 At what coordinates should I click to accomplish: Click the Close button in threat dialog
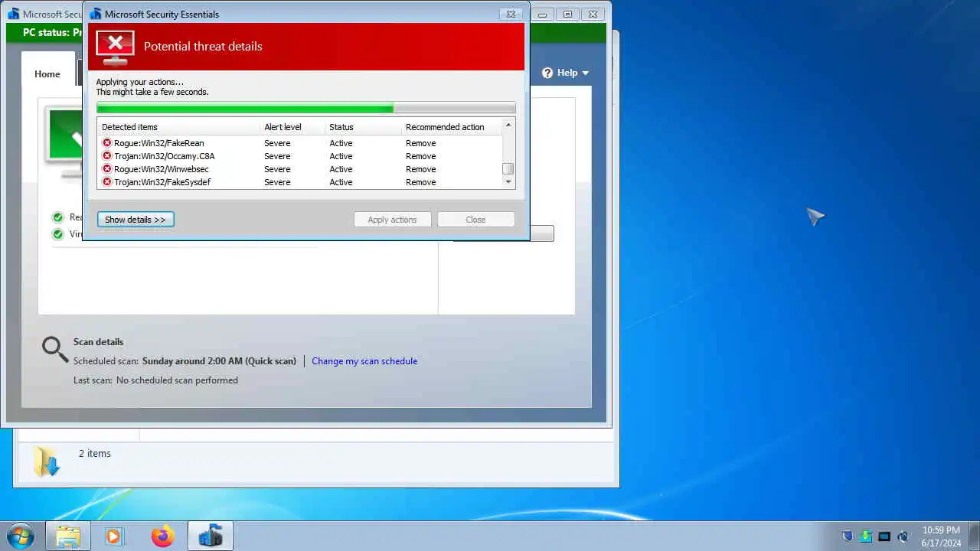click(475, 220)
